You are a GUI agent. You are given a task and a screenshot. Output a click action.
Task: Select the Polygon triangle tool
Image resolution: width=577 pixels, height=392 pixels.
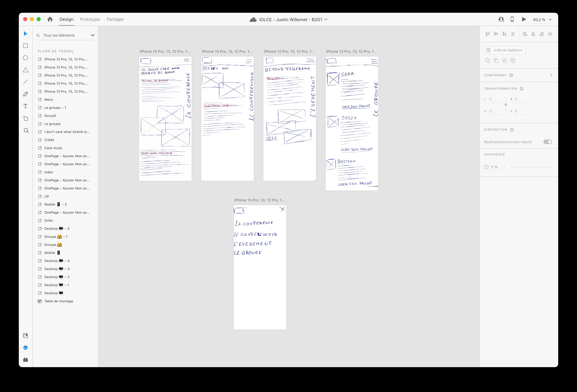click(x=26, y=70)
